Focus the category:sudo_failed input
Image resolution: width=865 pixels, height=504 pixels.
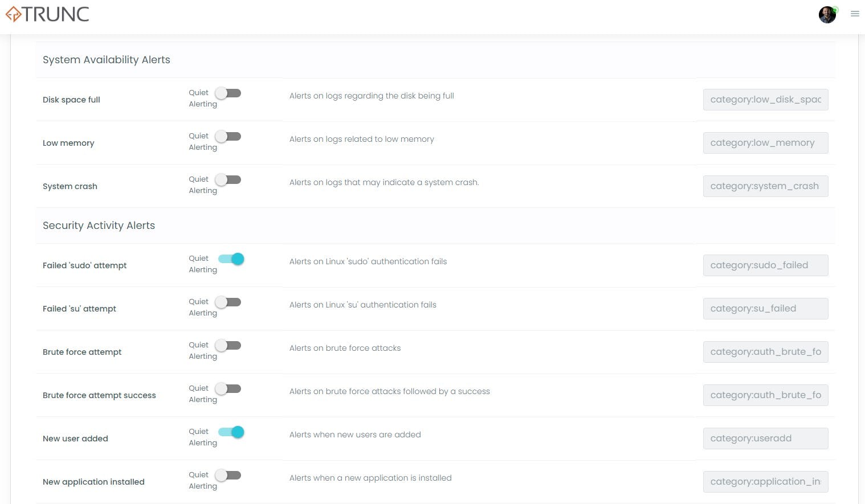tap(765, 265)
